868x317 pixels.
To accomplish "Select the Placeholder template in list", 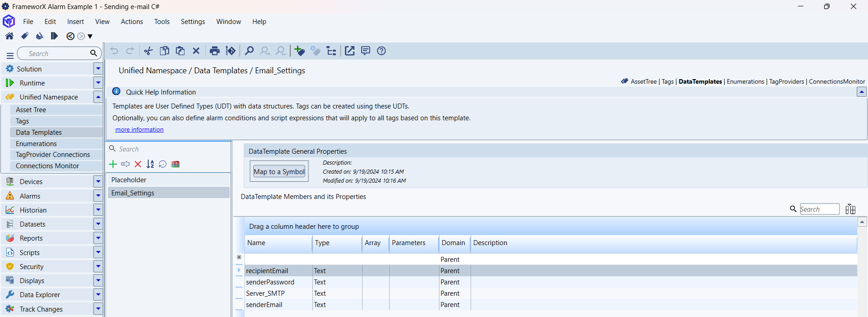I will pyautogui.click(x=129, y=180).
